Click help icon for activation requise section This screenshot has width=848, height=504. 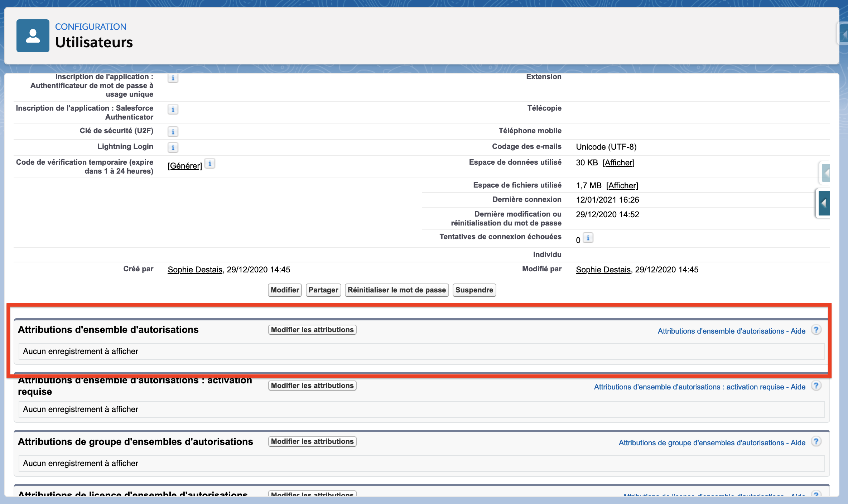[816, 386]
